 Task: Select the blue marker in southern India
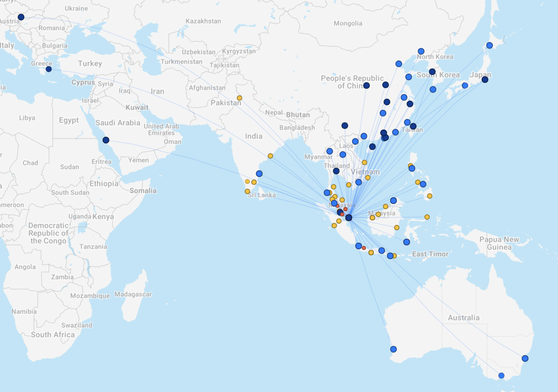coord(259,173)
